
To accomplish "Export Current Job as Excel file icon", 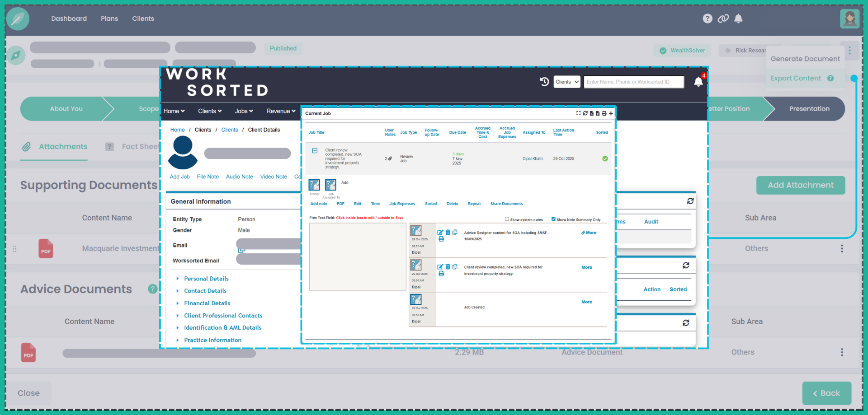I will tap(598, 113).
